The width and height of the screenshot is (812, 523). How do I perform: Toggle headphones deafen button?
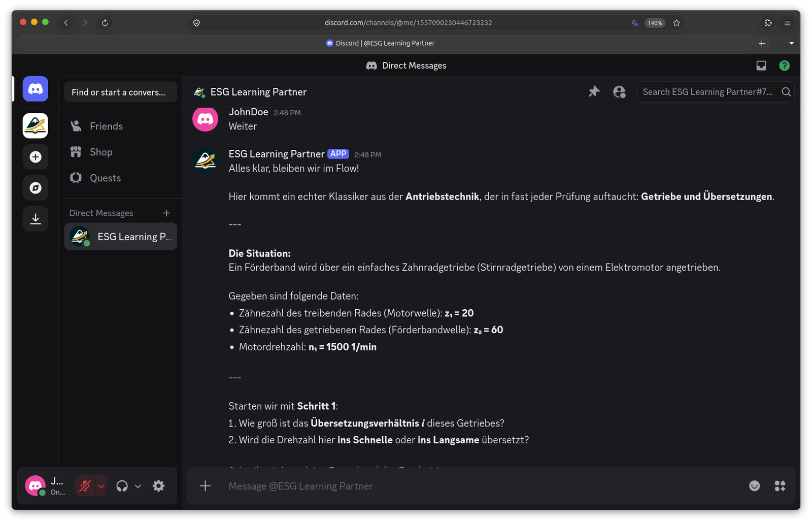(122, 486)
